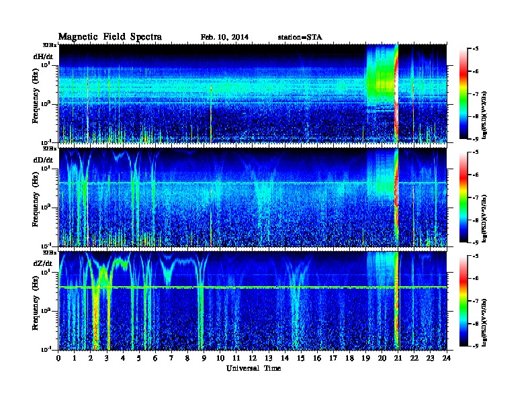The height and width of the screenshot is (411, 532).
Task: Click hour tick label 3 on the time axis
Action: click(107, 358)
